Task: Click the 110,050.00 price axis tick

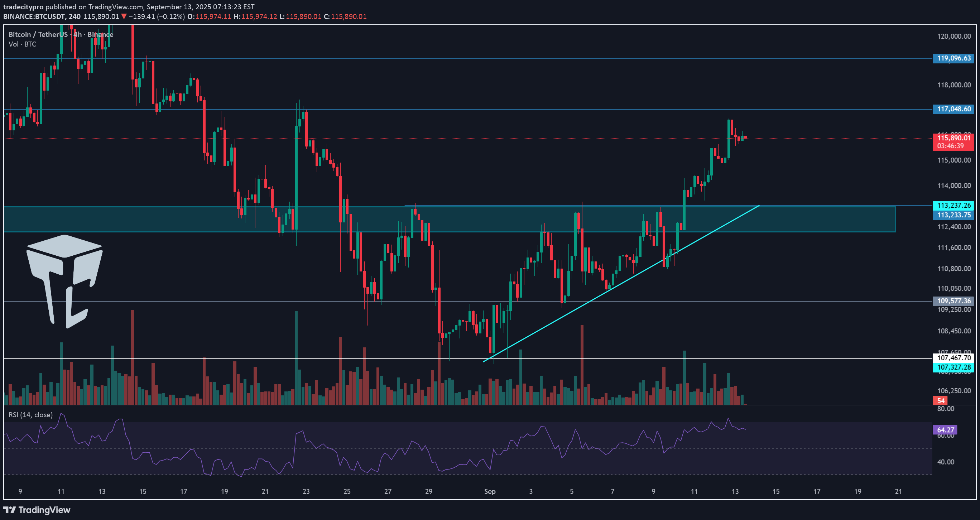Action: (x=954, y=288)
